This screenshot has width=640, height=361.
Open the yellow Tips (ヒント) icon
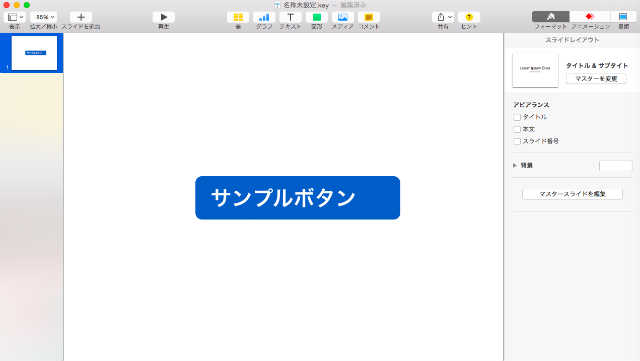[469, 17]
